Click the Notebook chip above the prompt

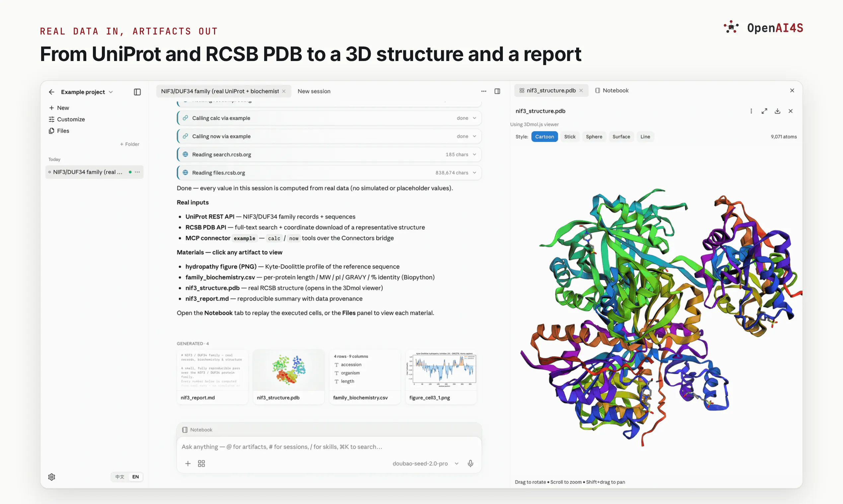[197, 430]
